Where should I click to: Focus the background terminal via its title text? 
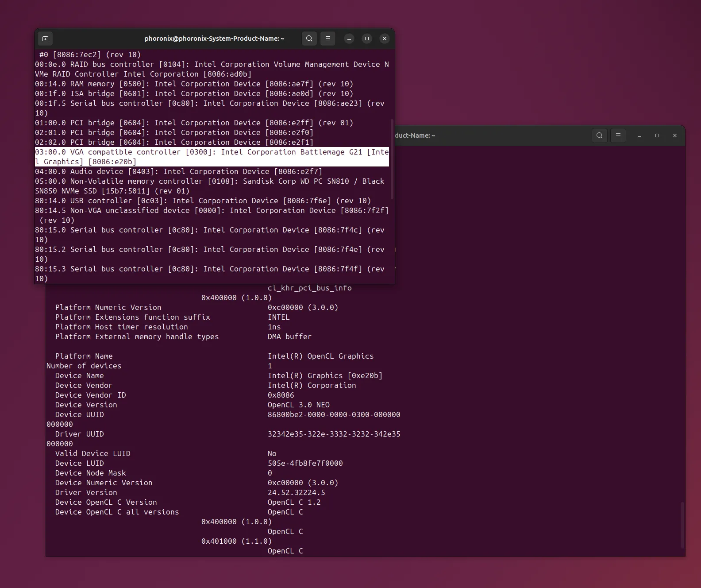tap(415, 135)
